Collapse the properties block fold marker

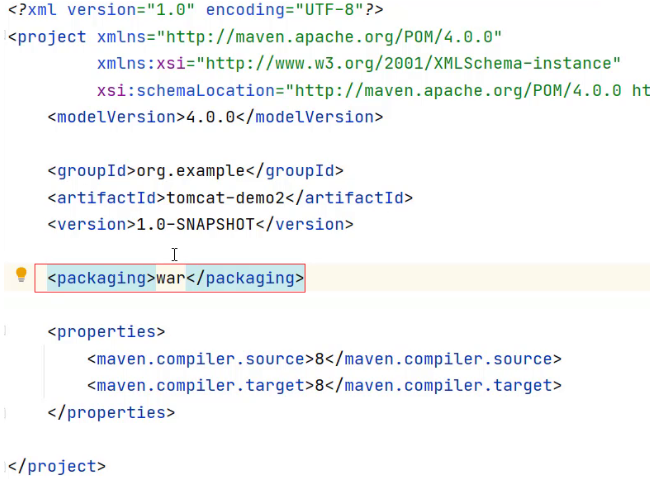coord(5,331)
